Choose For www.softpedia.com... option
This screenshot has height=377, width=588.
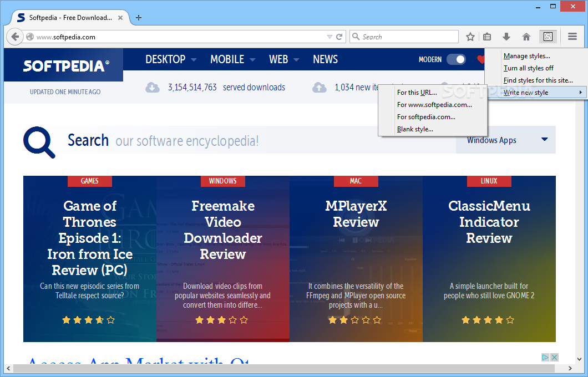tap(434, 105)
